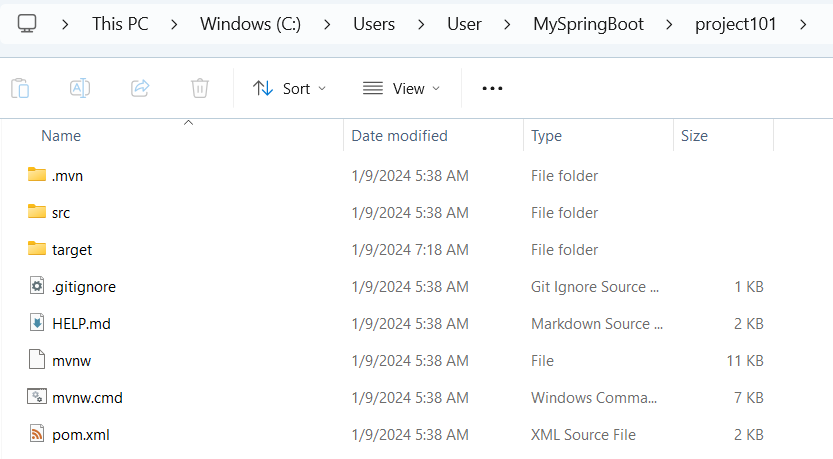This screenshot has width=833, height=459.
Task: Select the .gitignore file name
Action: pyautogui.click(x=84, y=287)
